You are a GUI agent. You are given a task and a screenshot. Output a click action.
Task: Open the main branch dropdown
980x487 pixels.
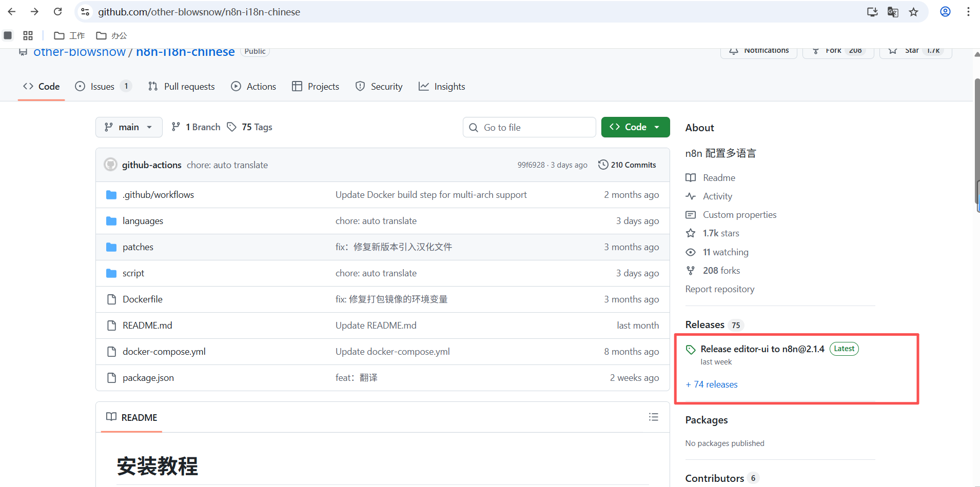(x=129, y=127)
